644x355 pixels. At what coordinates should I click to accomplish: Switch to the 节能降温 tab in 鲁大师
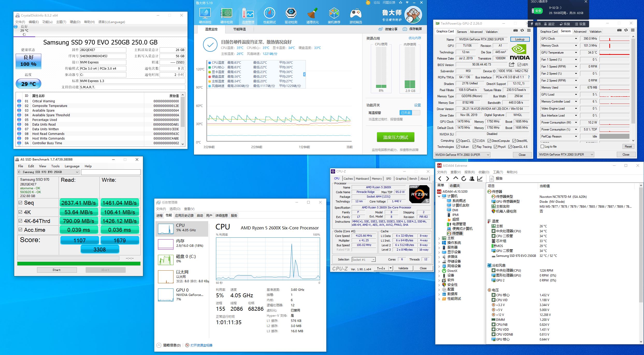click(x=240, y=29)
